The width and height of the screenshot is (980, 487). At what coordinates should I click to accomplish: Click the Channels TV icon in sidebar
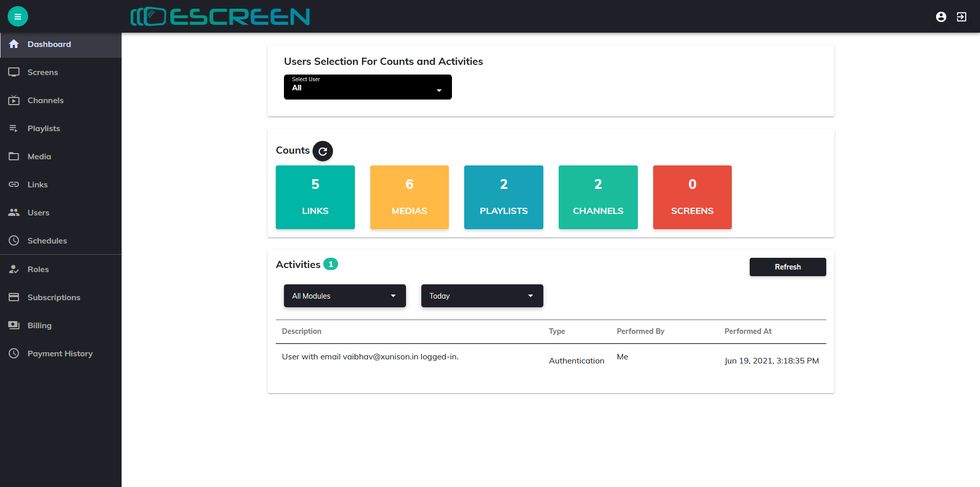(x=14, y=101)
